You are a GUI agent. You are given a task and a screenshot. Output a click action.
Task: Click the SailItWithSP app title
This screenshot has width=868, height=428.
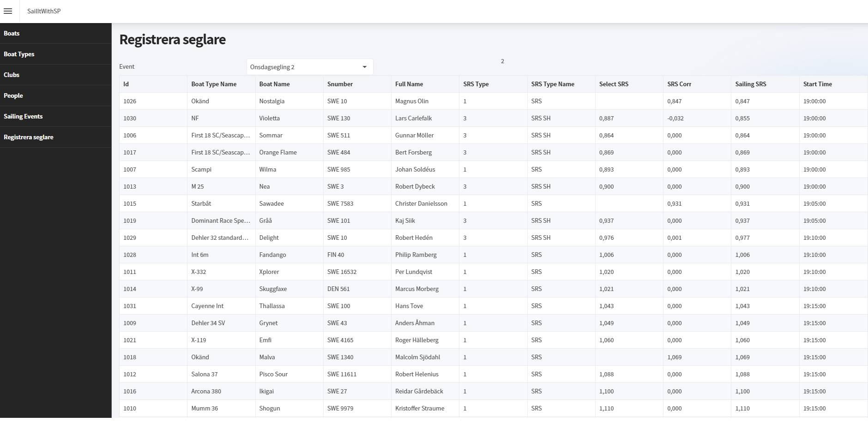pos(44,11)
